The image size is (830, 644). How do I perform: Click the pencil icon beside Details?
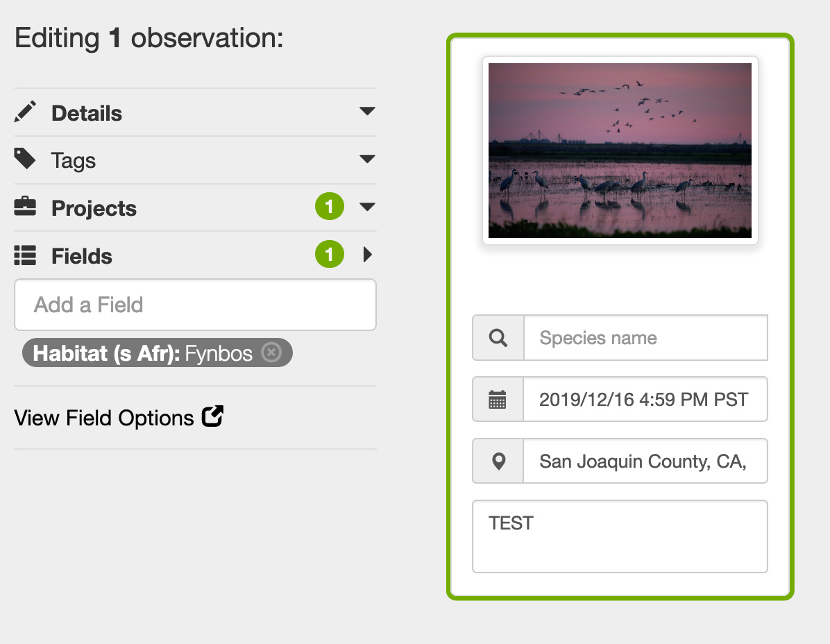click(25, 112)
